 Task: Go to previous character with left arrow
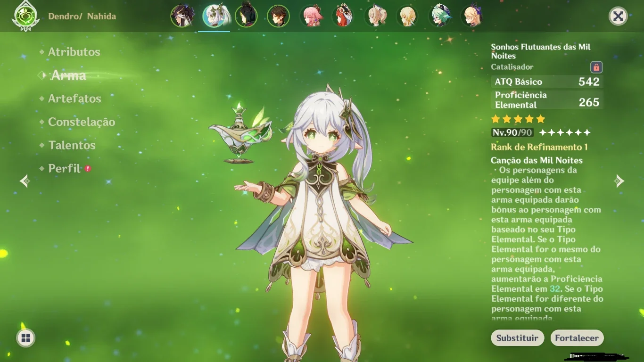(x=25, y=181)
